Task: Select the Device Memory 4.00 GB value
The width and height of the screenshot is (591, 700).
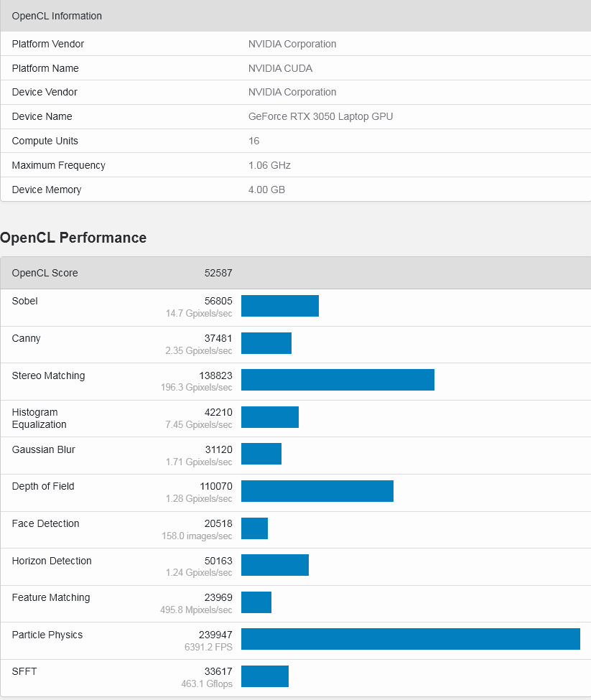Action: (265, 190)
